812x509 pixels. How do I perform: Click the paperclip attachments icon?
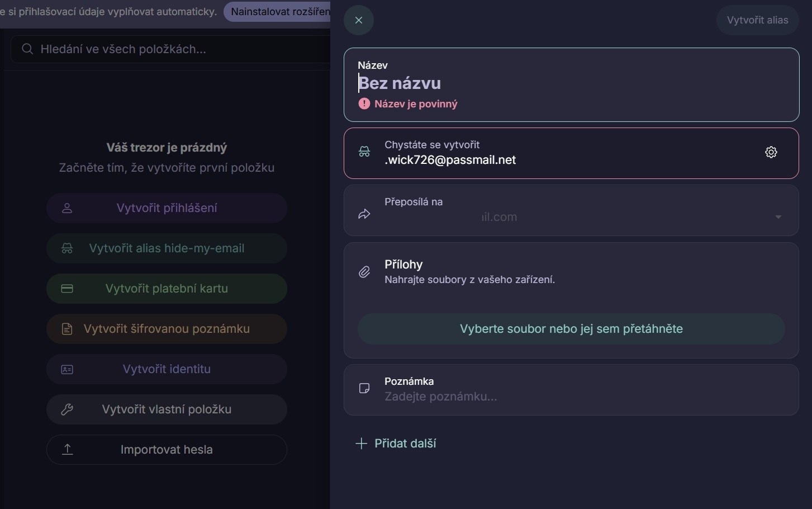tap(364, 272)
